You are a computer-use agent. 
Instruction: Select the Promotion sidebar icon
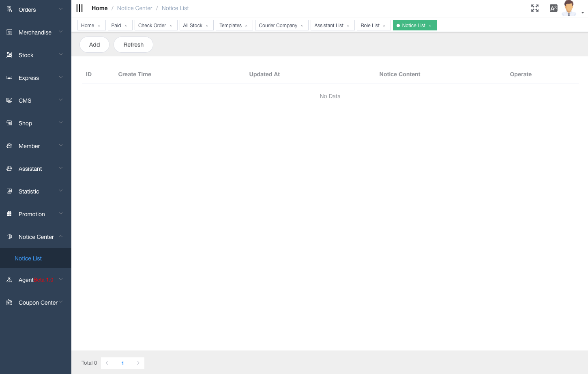[x=9, y=213]
